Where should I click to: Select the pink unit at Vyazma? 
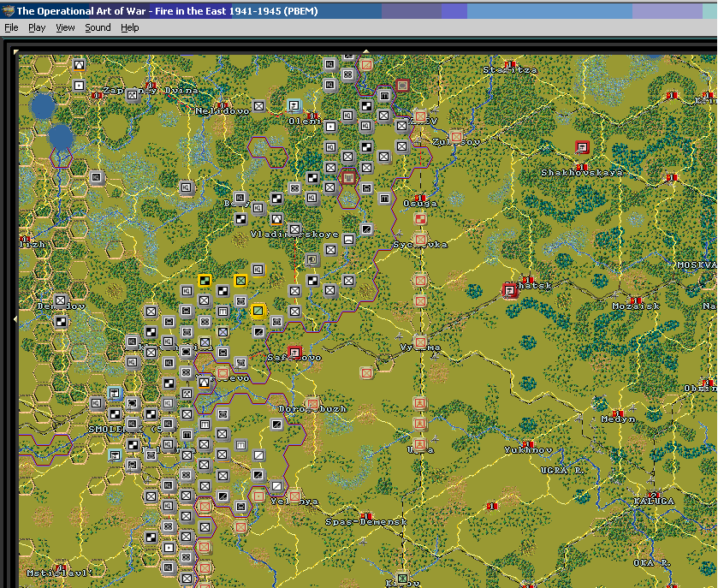[x=420, y=342]
